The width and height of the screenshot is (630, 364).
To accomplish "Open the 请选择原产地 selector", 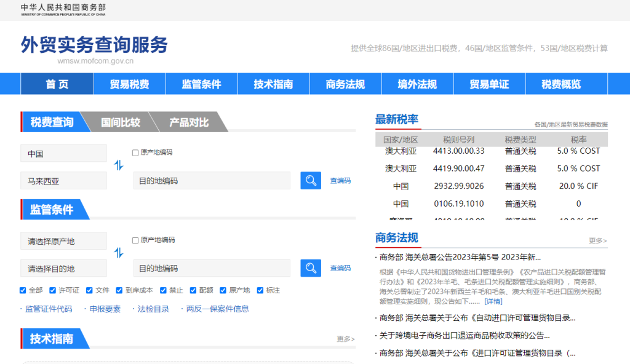I will (x=63, y=241).
